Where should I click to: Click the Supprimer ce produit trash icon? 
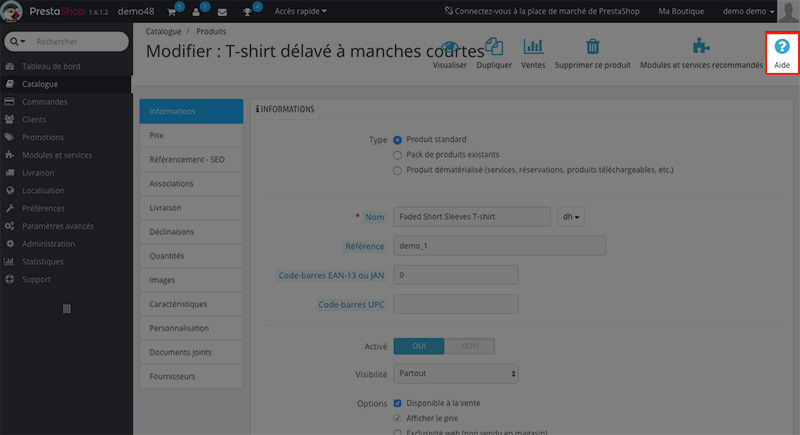click(x=593, y=47)
